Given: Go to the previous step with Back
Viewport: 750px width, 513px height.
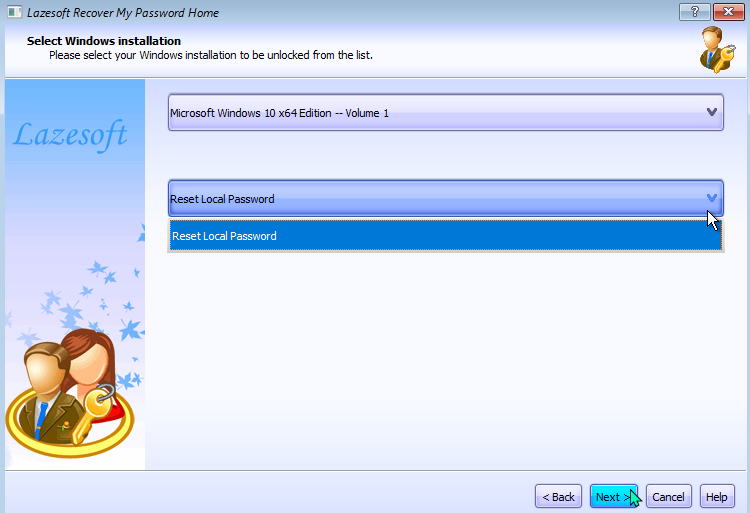Looking at the screenshot, I should [x=558, y=497].
